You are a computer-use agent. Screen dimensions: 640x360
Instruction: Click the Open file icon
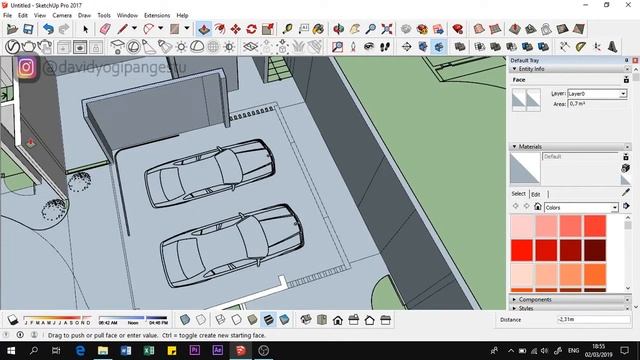(12, 29)
